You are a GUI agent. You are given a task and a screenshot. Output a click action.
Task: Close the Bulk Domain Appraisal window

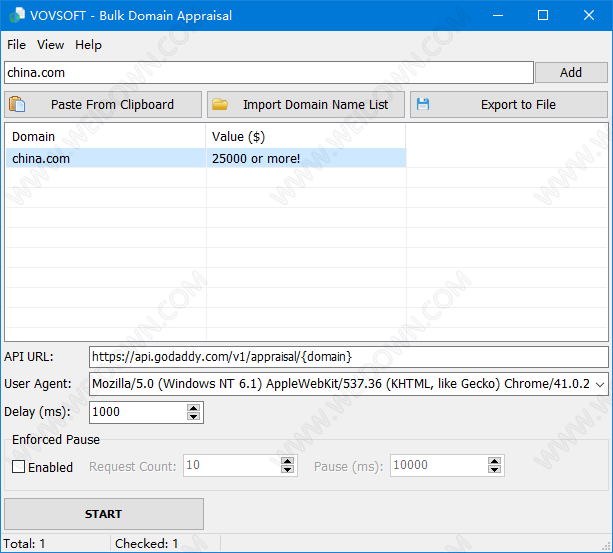(589, 15)
